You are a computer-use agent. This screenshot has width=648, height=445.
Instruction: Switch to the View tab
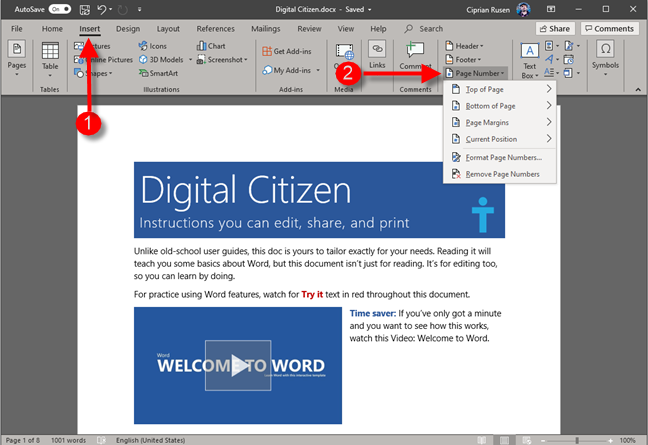[x=345, y=29]
